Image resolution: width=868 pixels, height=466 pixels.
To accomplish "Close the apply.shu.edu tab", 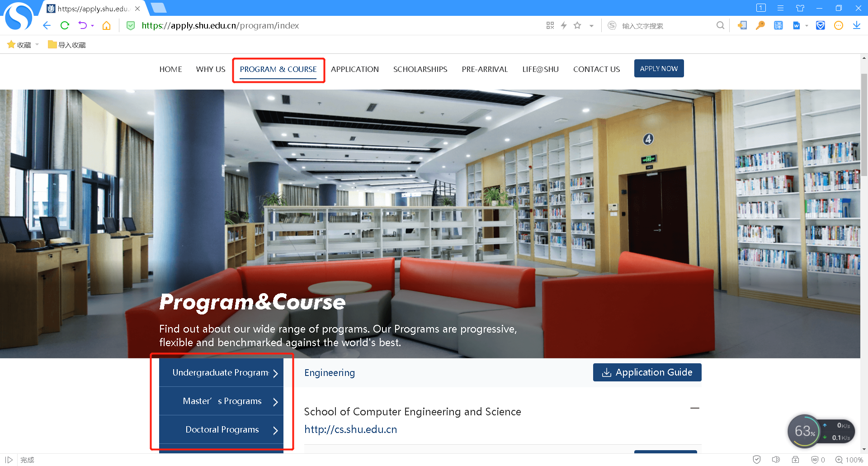I will coord(137,9).
